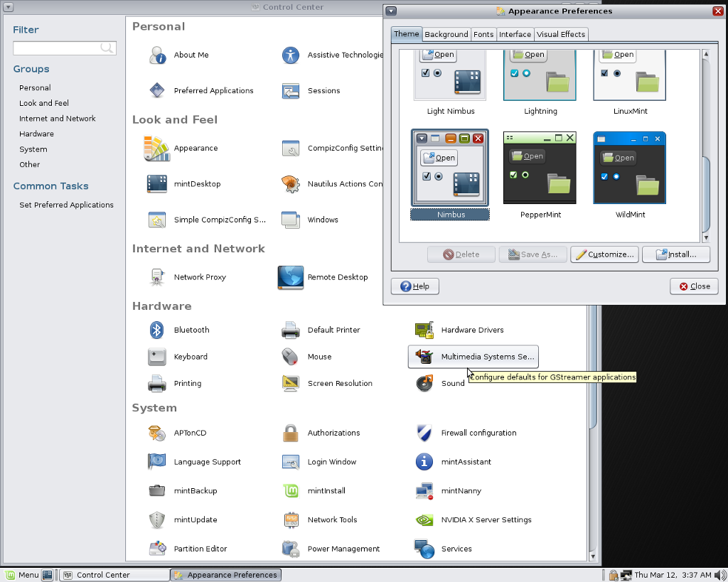728x582 pixels.
Task: Click Appearance Preferences taskbar button
Action: (225, 575)
